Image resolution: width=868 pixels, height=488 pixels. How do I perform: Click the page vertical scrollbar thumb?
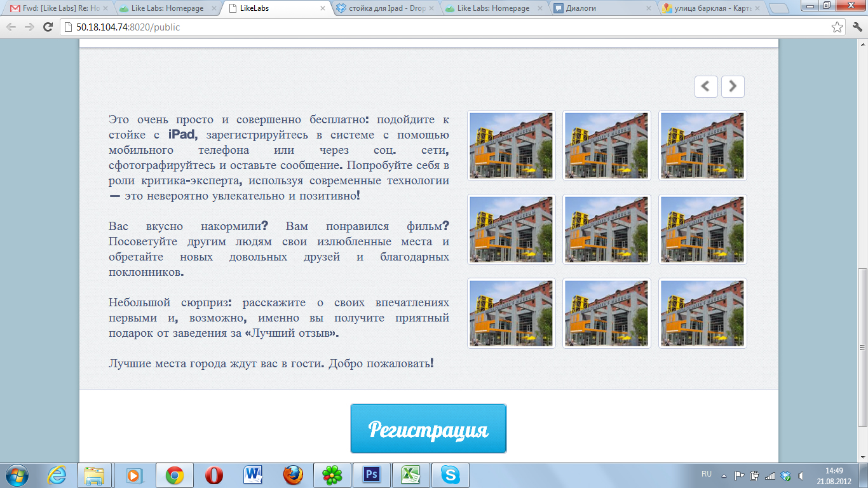tap(862, 346)
